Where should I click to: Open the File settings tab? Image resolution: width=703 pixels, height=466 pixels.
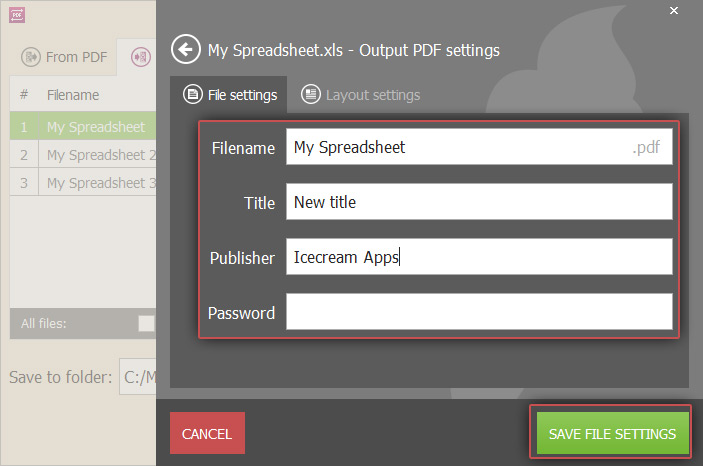[229, 95]
